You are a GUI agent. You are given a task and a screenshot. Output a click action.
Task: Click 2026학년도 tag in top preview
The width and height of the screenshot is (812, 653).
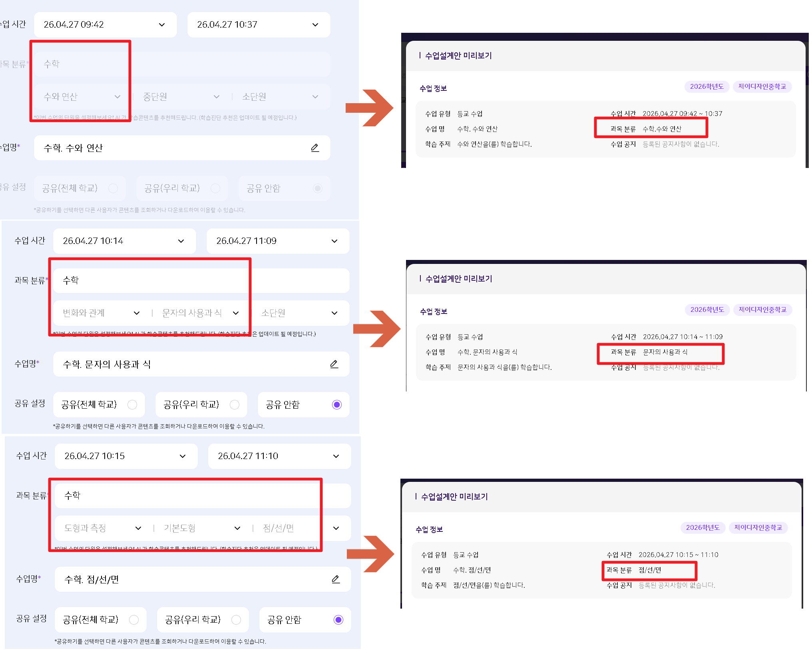click(707, 87)
